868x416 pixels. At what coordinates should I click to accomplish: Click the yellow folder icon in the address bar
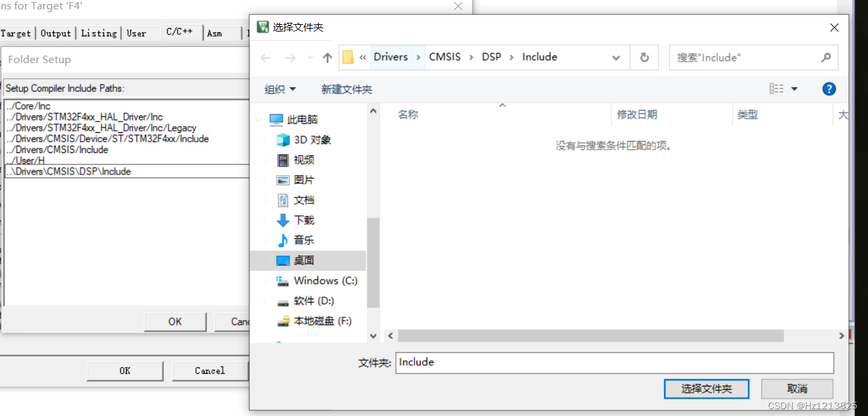pos(348,57)
